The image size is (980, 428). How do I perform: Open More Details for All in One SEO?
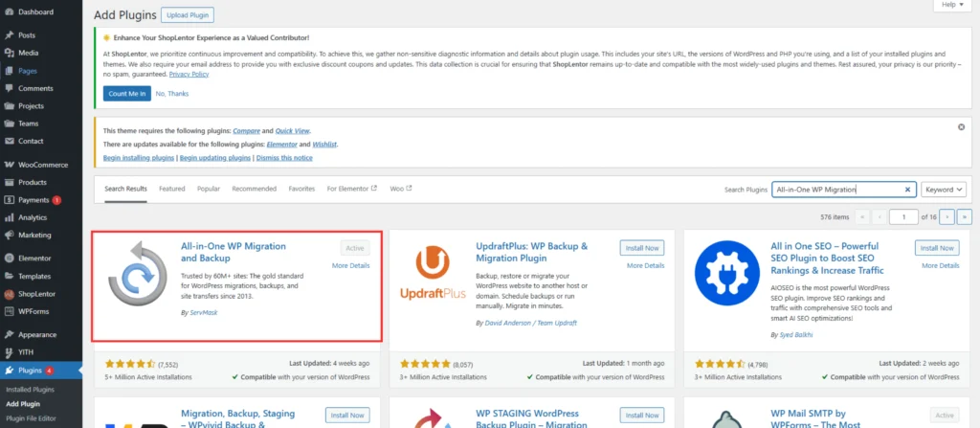click(x=941, y=265)
